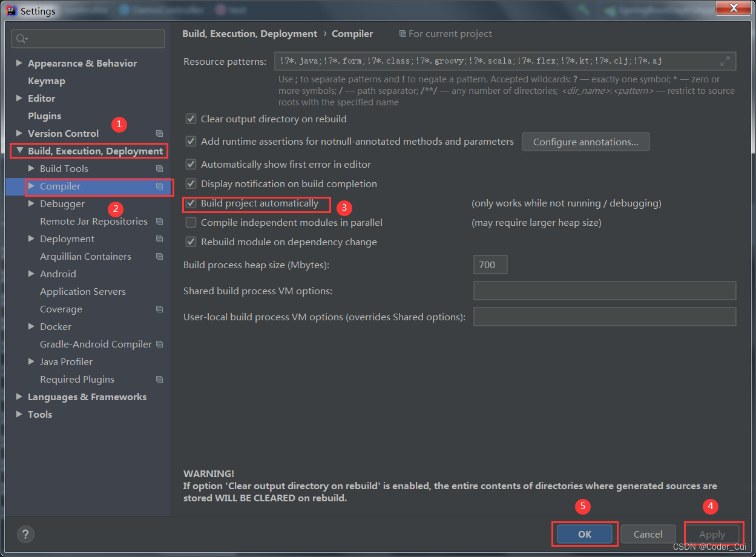Click the project-level icon beside Build Tools
Image resolution: width=756 pixels, height=557 pixels.
point(159,169)
